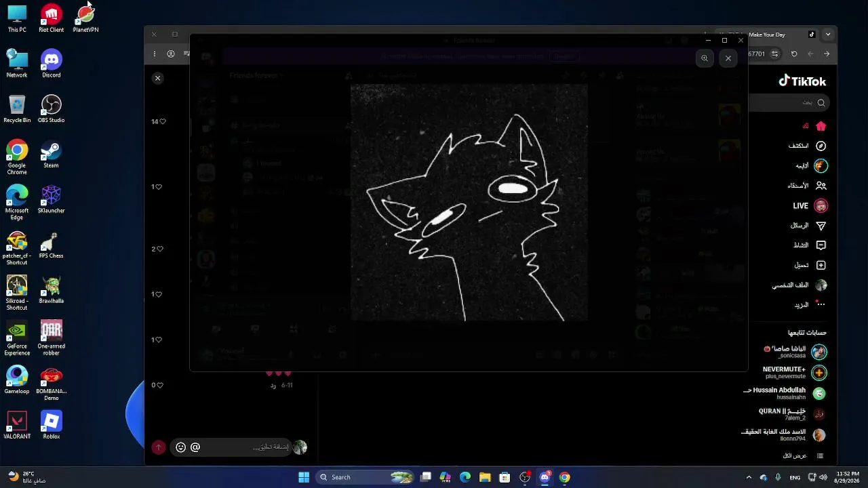Screen dimensions: 868x488
Task: Open TikTok Upload plus icon
Action: point(821,265)
